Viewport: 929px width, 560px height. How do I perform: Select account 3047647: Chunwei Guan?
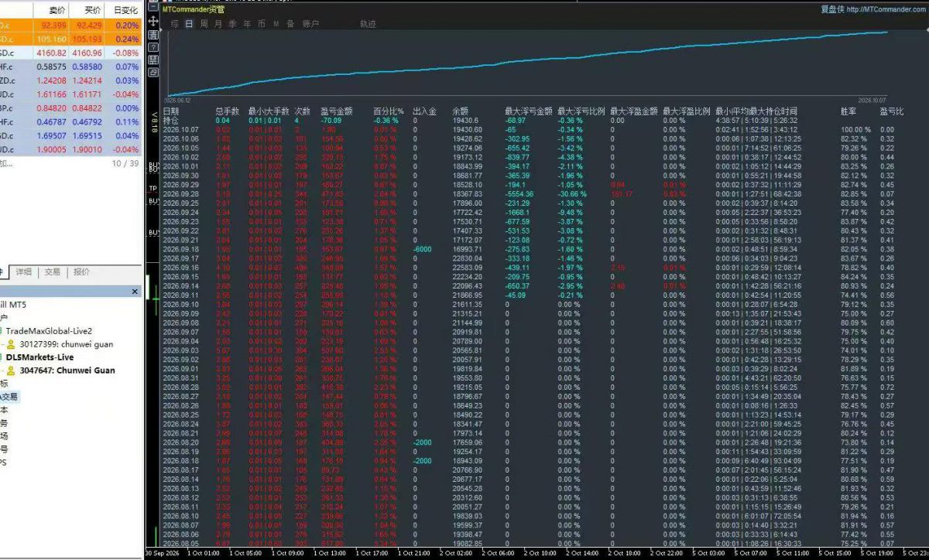pyautogui.click(x=67, y=370)
